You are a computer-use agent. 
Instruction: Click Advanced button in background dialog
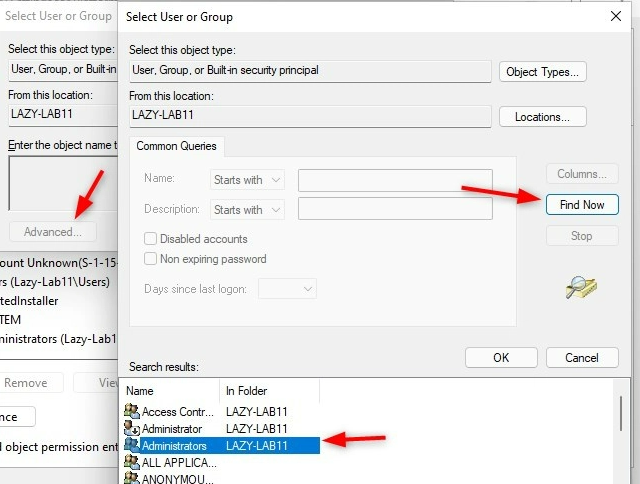coord(53,232)
